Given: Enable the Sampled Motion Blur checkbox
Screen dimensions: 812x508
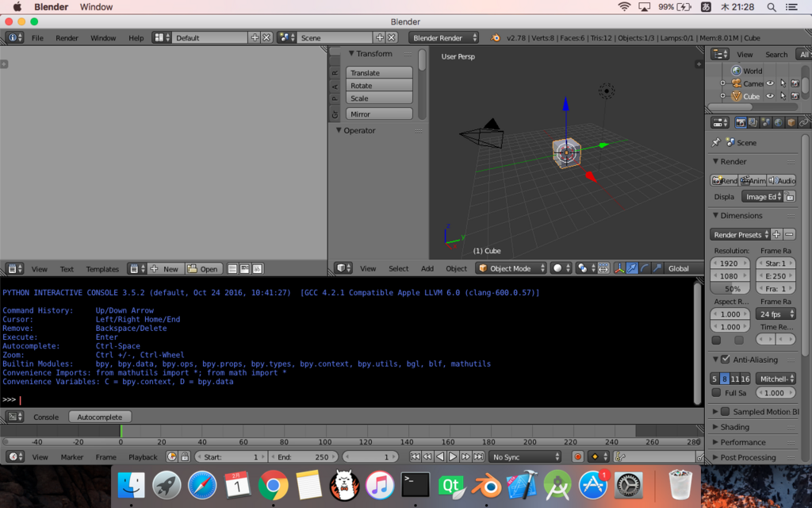Looking at the screenshot, I should click(x=726, y=411).
